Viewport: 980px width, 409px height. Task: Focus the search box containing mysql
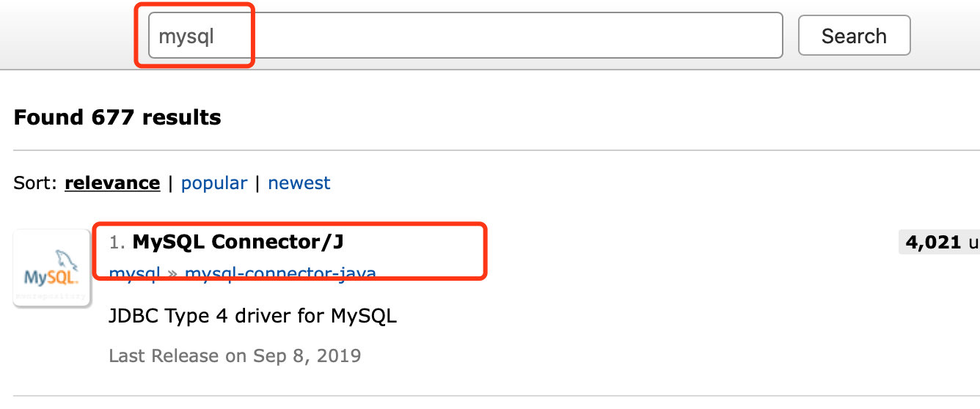465,35
